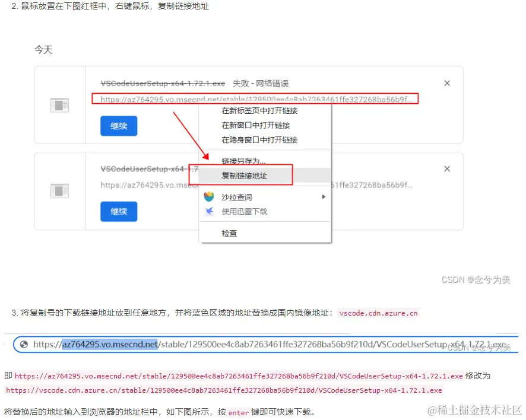Click the 失败 - 网络错误 status text
This screenshot has width=526, height=420.
[x=261, y=83]
